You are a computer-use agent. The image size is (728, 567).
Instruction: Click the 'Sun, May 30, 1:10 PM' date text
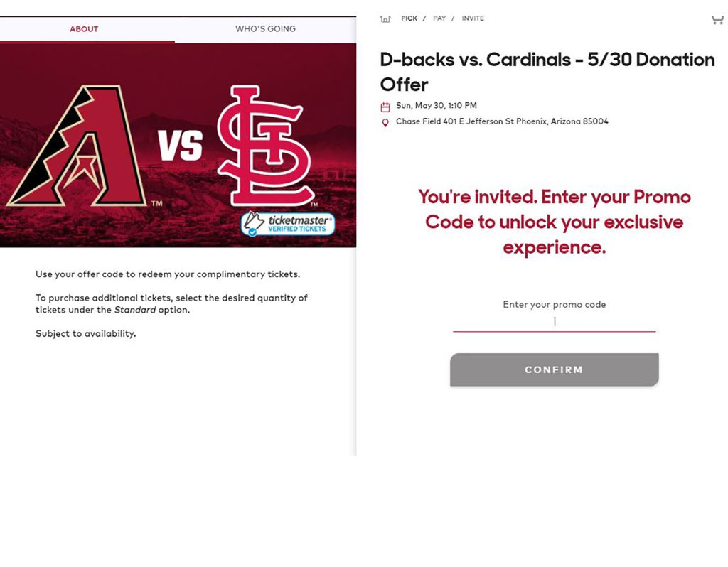(436, 105)
